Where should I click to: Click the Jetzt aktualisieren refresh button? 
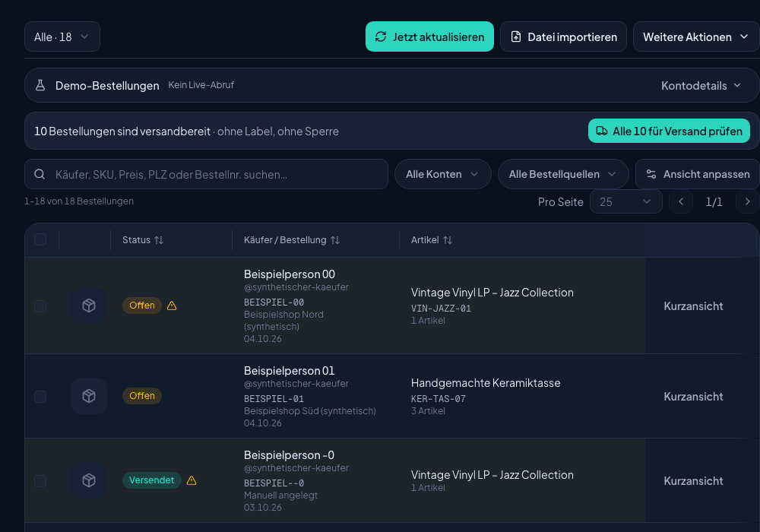[429, 36]
